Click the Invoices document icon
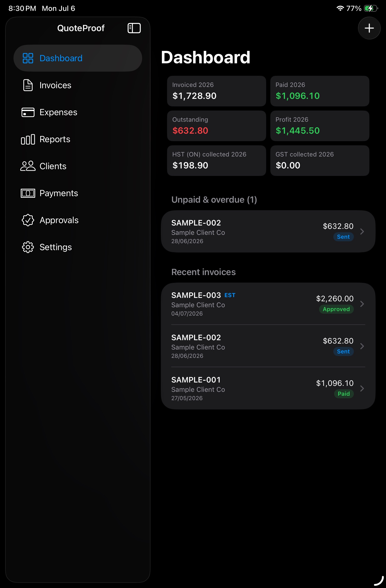 [x=28, y=85]
